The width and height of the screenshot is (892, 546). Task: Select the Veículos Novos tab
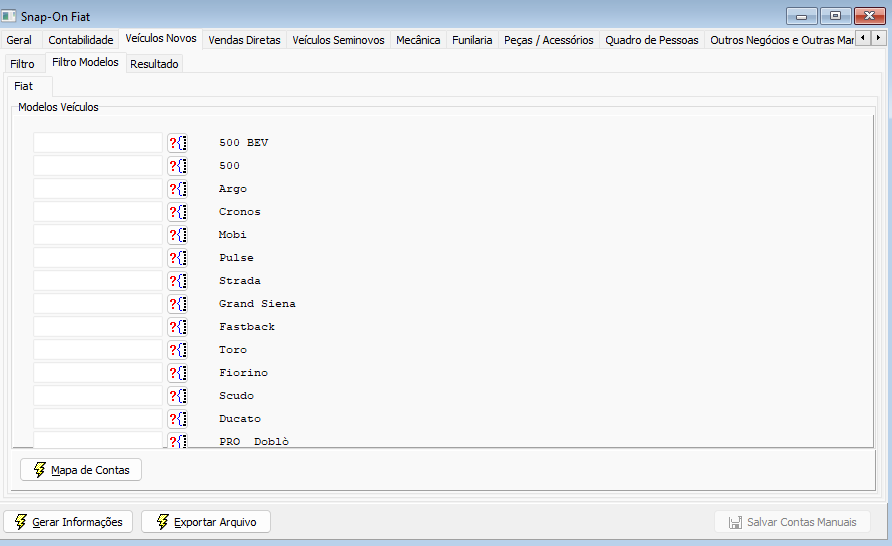pyautogui.click(x=161, y=38)
